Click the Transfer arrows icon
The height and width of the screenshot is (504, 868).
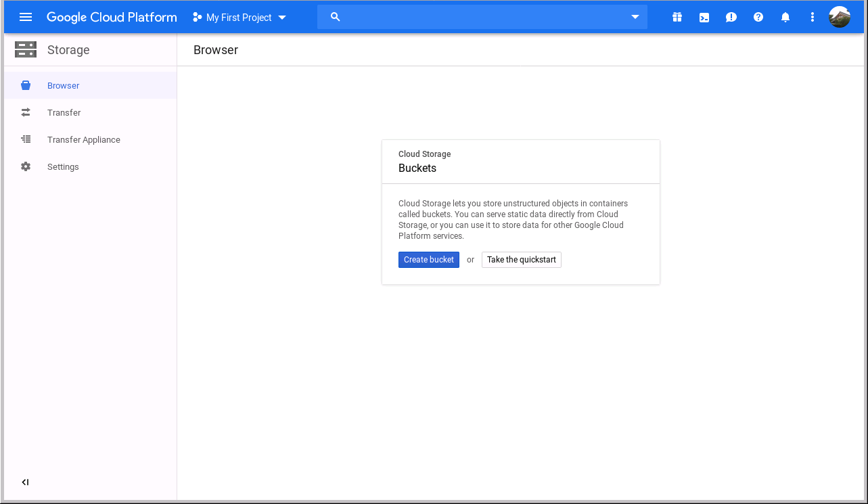click(26, 112)
